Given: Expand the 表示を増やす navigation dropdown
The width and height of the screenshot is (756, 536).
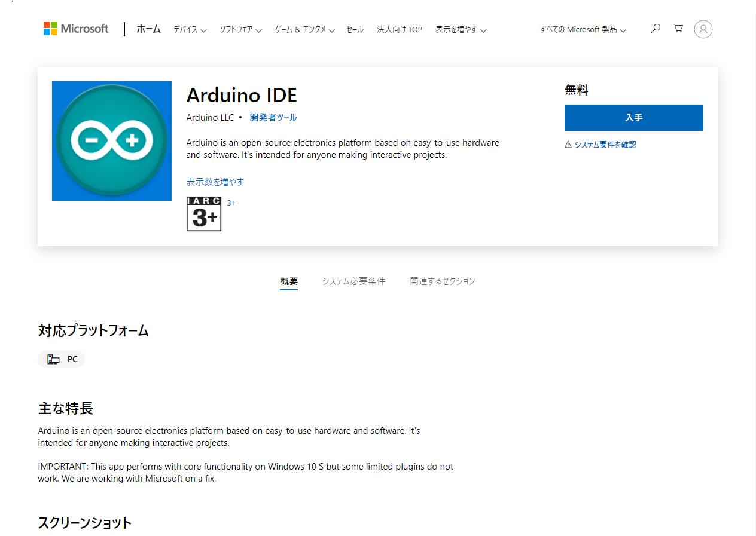Looking at the screenshot, I should point(460,29).
